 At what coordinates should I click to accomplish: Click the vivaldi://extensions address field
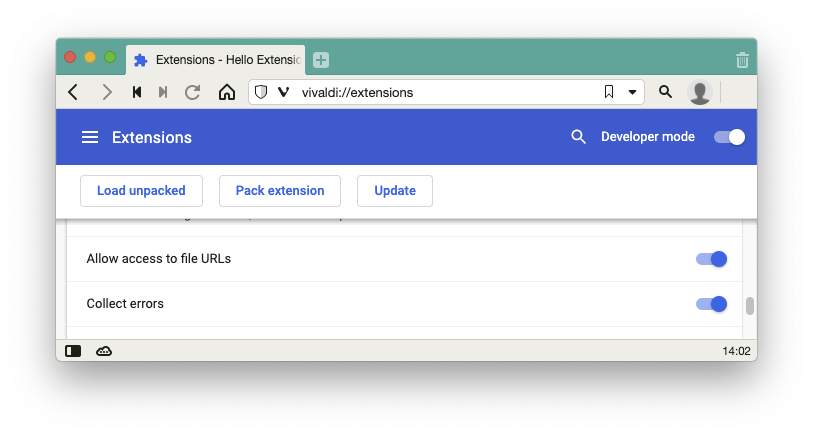point(440,92)
